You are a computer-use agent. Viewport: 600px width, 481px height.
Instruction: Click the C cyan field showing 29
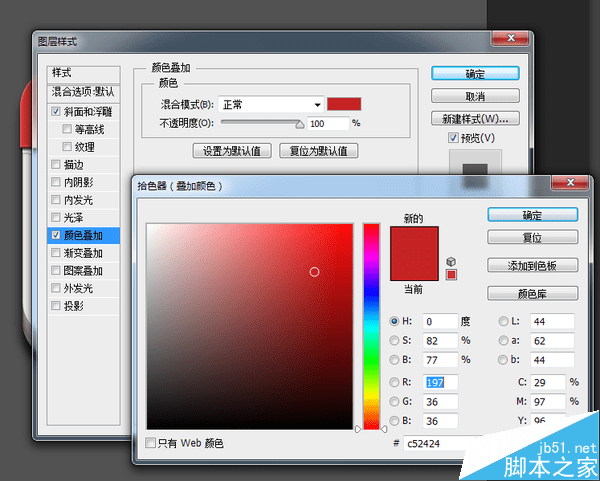pyautogui.click(x=548, y=382)
